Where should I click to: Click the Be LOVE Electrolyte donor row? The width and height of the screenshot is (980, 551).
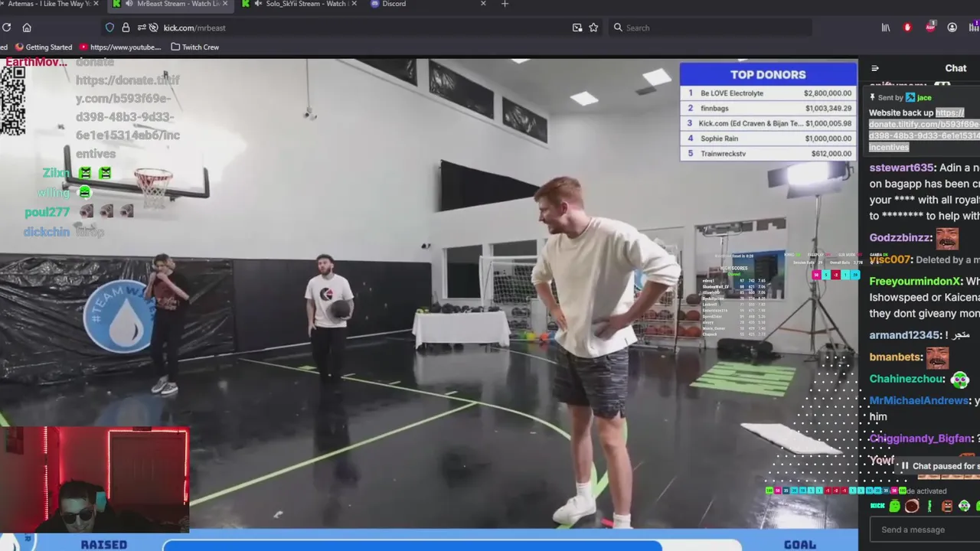pos(768,93)
